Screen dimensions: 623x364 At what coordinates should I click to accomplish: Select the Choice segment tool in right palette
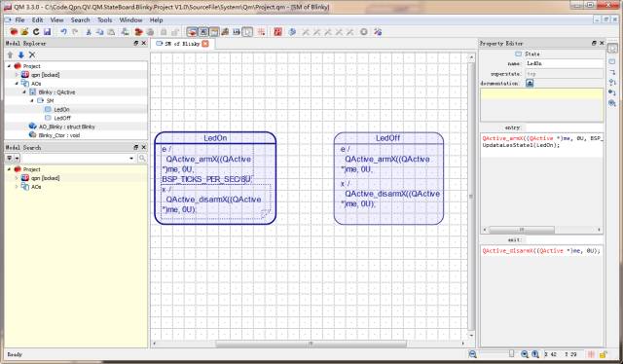[x=612, y=83]
